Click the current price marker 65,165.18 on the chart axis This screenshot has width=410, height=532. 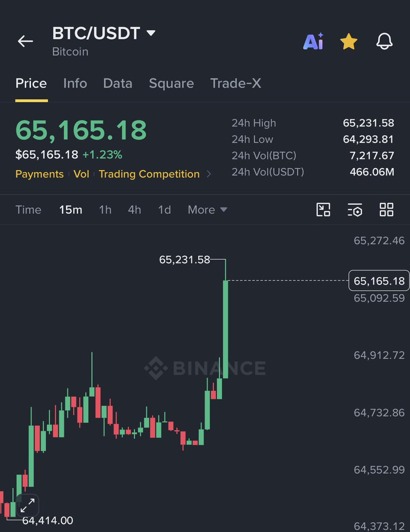coord(379,281)
